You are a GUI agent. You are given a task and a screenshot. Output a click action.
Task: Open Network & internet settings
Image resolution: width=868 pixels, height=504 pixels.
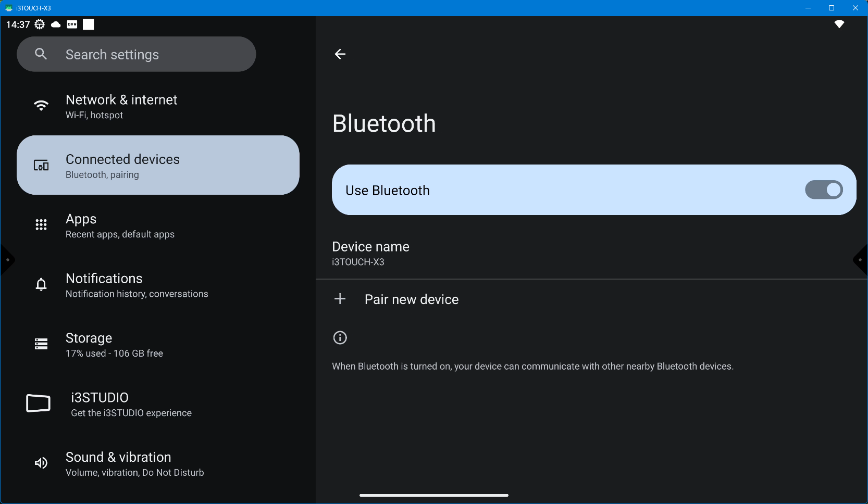tap(121, 106)
